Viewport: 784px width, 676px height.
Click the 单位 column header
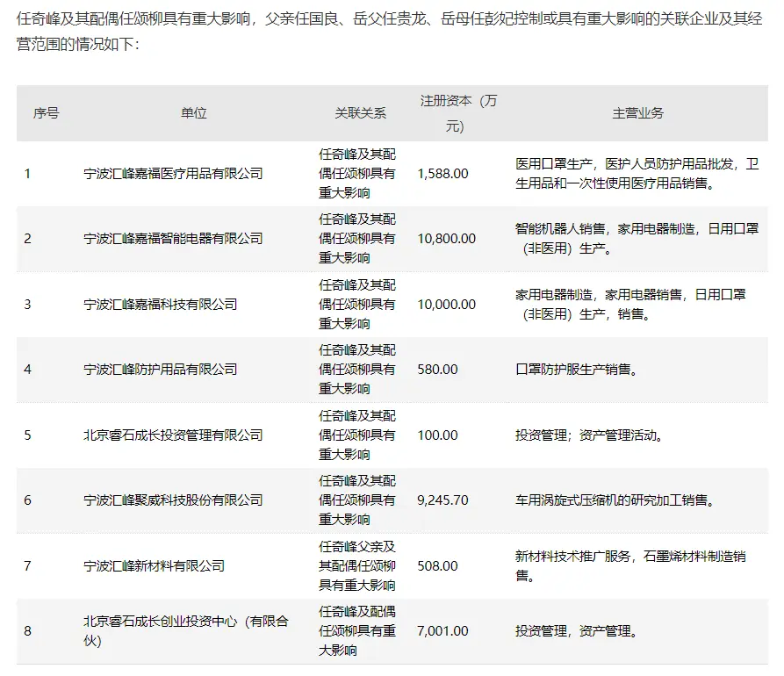[x=194, y=113]
